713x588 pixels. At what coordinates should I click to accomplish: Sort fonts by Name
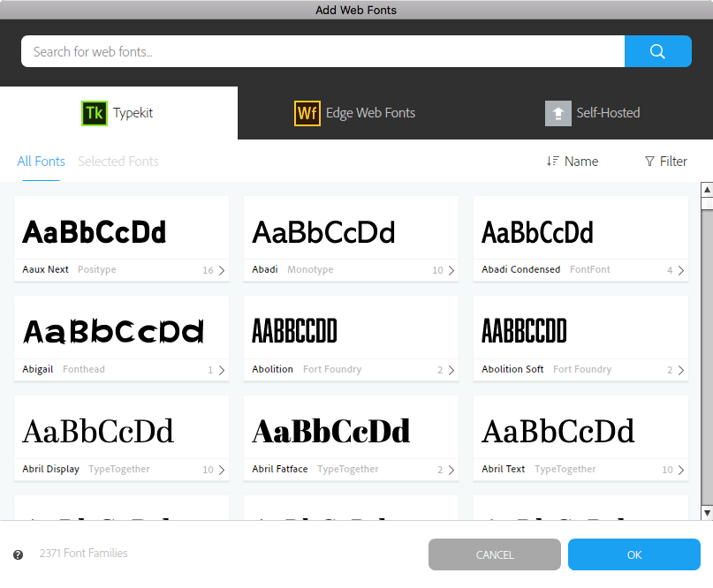point(573,162)
